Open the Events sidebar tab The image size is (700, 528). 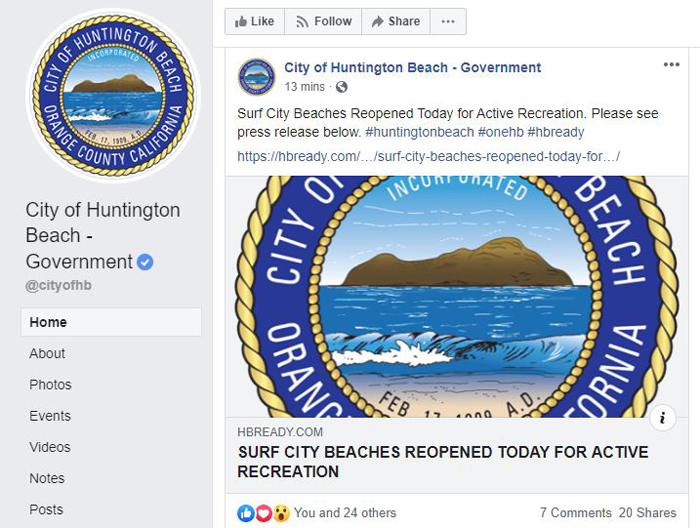[x=50, y=416]
